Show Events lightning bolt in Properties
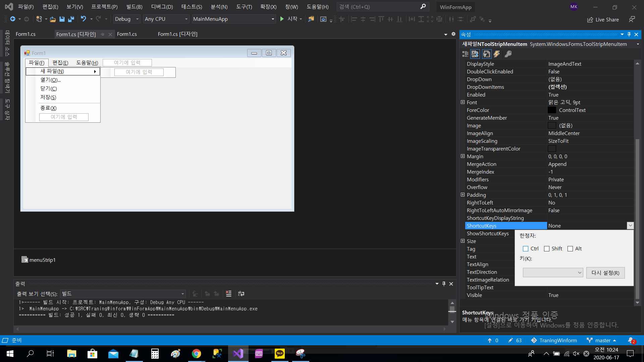Screen dimensions: 644x362 point(497,54)
